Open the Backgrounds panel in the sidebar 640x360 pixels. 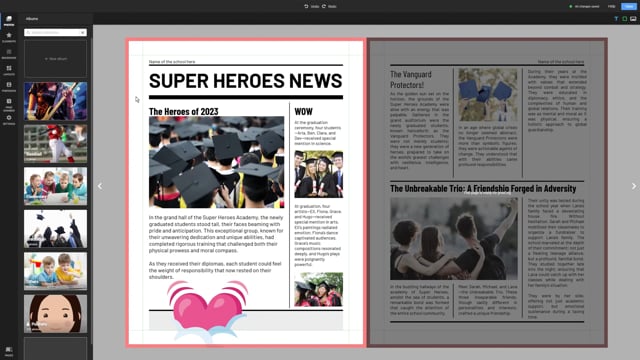coord(9,54)
